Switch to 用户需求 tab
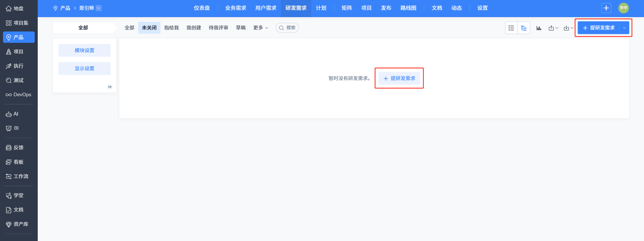This screenshot has height=241, width=644. tap(266, 8)
